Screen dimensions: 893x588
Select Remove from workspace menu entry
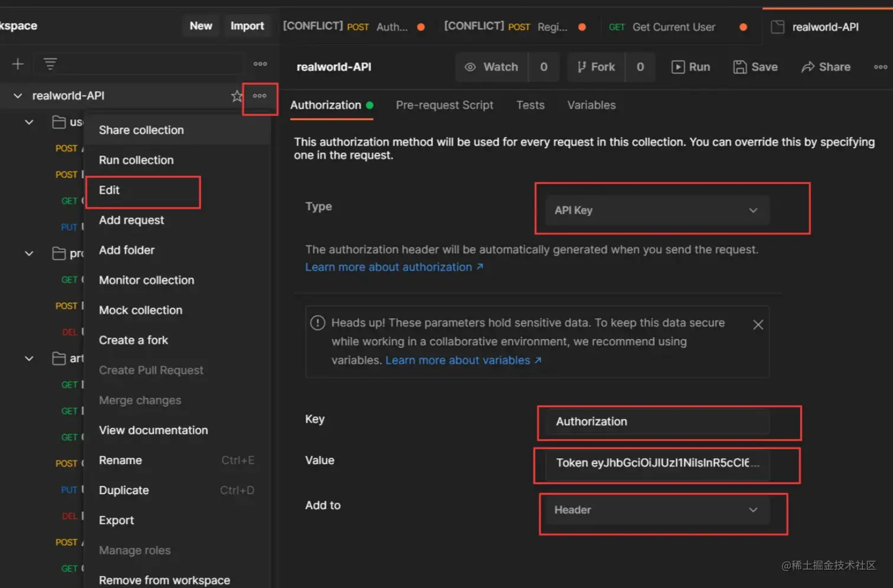(x=177, y=580)
